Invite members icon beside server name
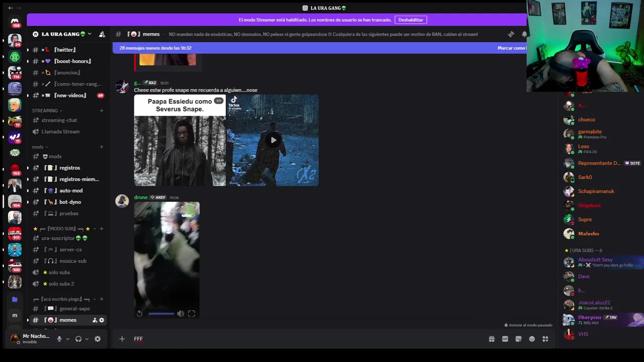The image size is (644, 362). [102, 34]
